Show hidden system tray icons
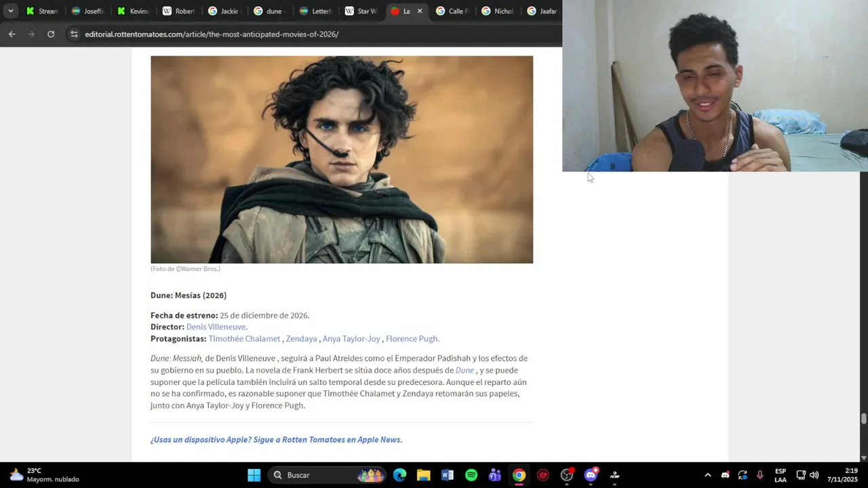Screen dimensions: 868x488 point(707,475)
